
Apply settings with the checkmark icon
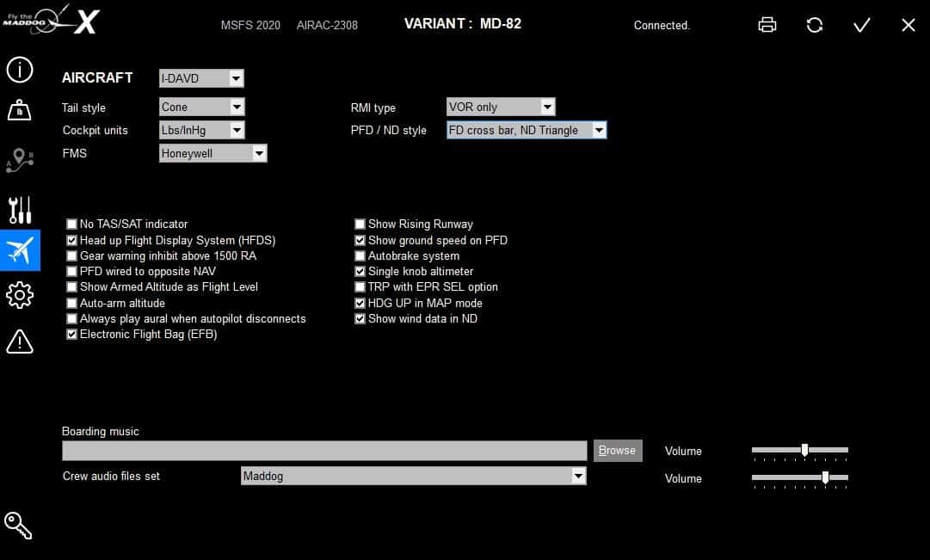coord(861,25)
